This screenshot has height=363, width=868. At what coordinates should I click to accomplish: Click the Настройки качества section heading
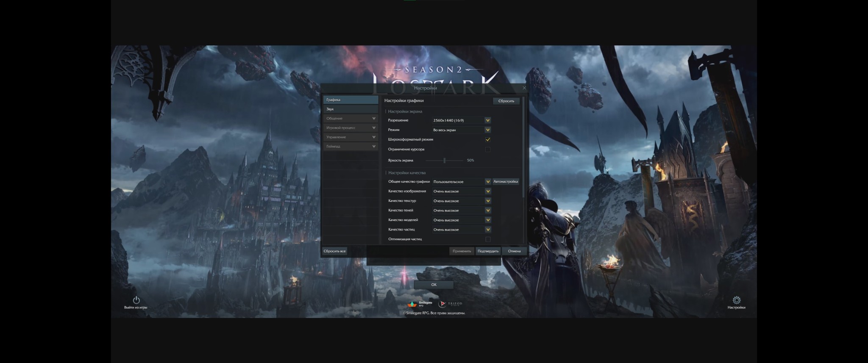tap(406, 173)
